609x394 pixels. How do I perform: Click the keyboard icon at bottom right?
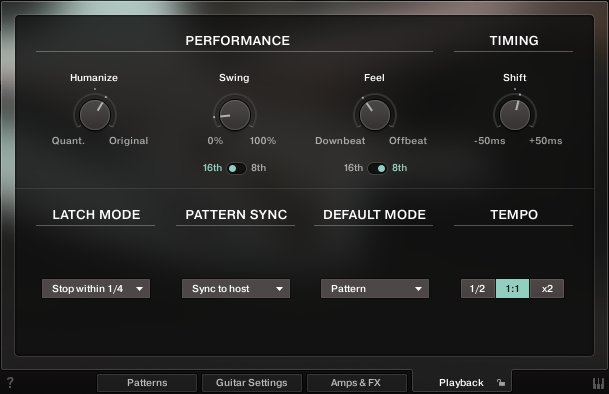coord(599,383)
